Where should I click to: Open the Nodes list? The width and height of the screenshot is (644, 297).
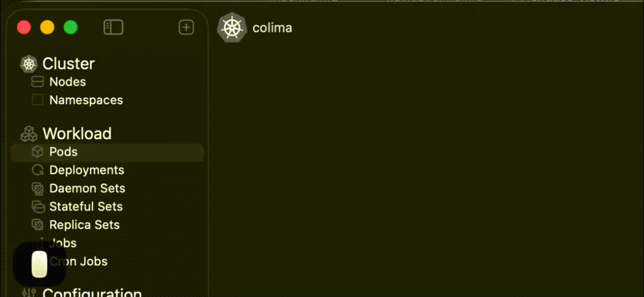point(67,82)
